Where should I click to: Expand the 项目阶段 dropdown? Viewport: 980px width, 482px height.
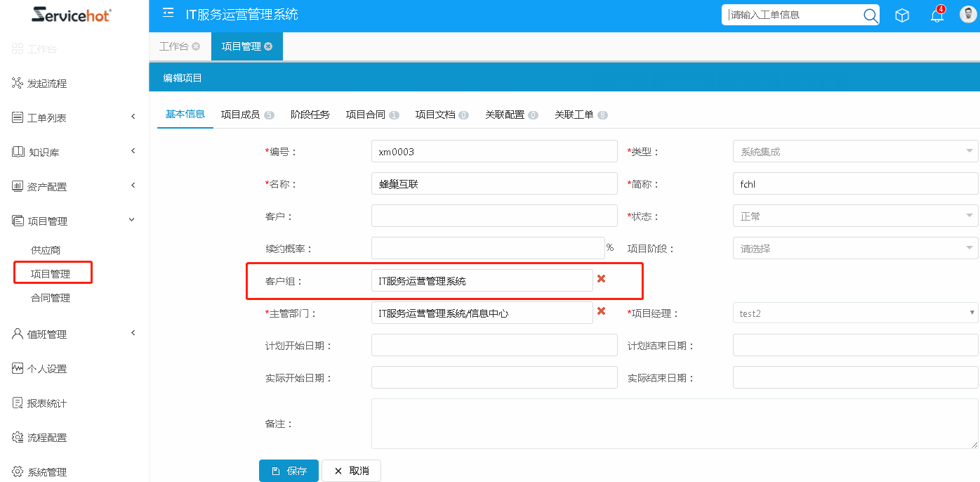click(854, 249)
